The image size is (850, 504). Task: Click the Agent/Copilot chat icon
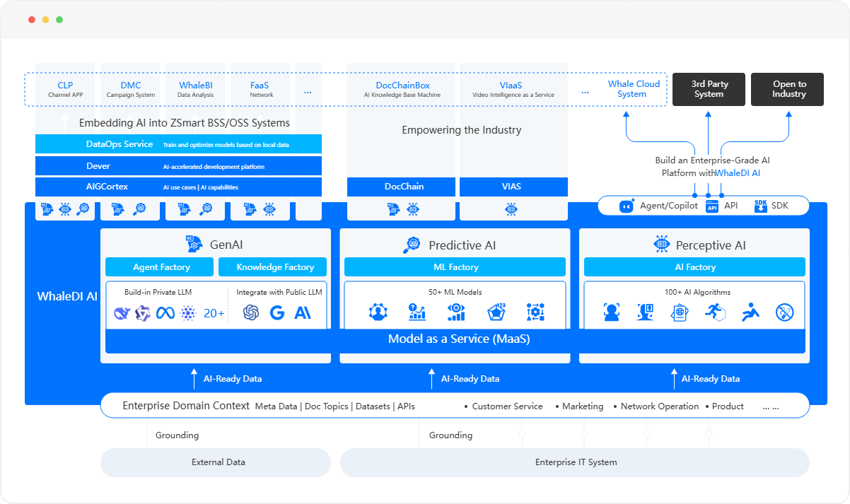tap(627, 206)
